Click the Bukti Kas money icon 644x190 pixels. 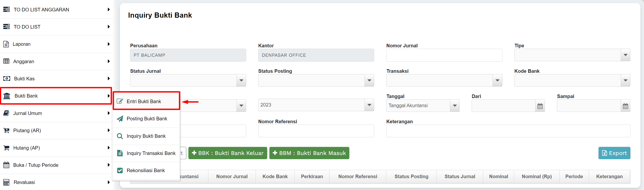[7, 79]
